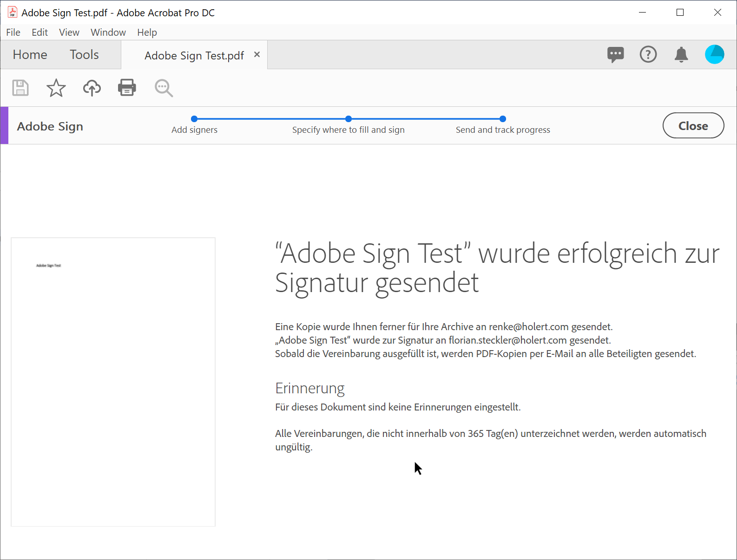Upload file using the cloud icon
The image size is (737, 560).
coord(92,88)
